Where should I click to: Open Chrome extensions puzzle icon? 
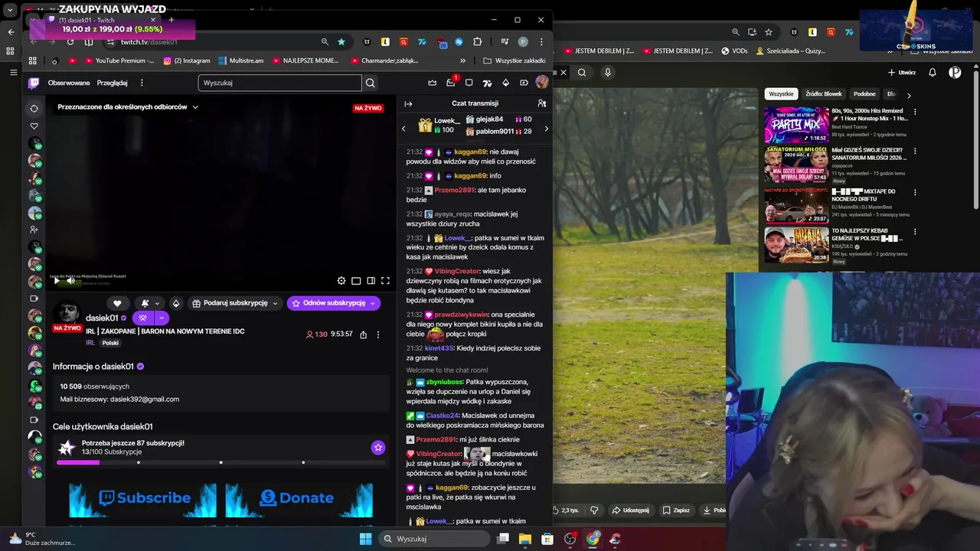click(x=478, y=42)
